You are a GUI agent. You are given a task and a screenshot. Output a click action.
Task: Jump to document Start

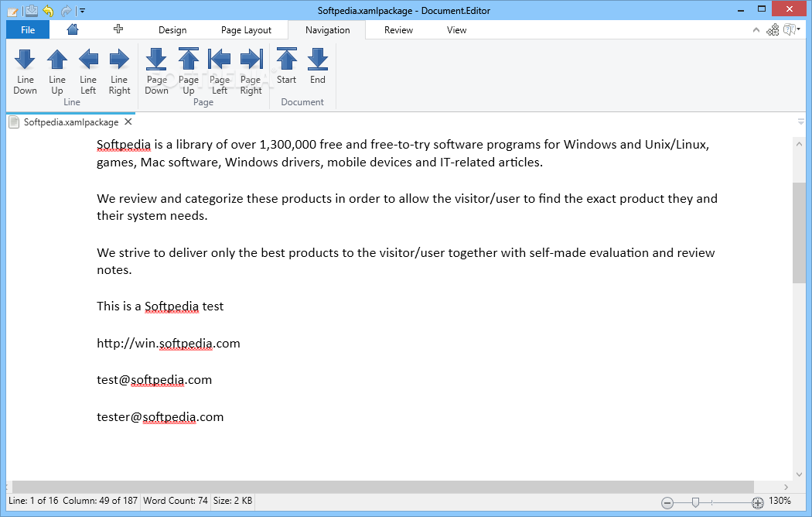click(x=286, y=59)
